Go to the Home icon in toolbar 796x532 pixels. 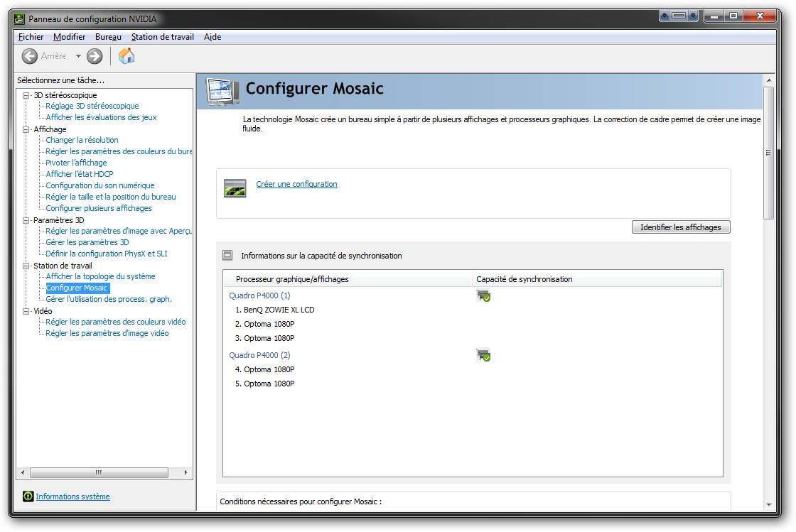coord(127,56)
